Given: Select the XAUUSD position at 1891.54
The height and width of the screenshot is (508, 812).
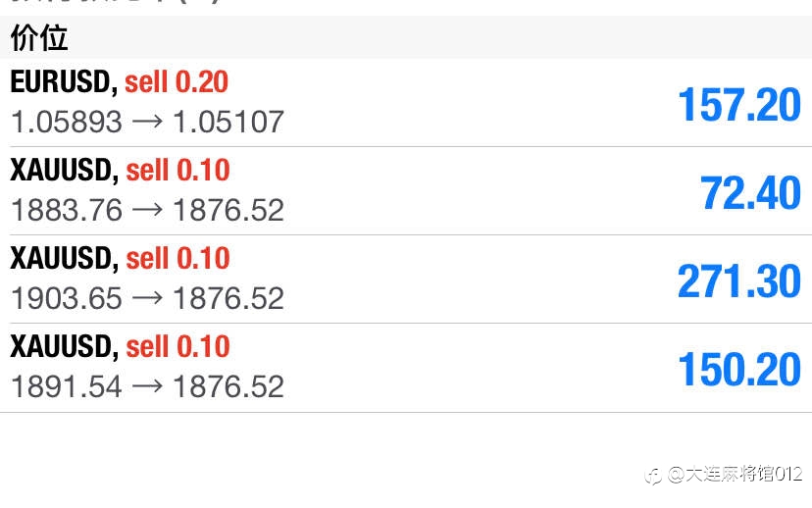Looking at the screenshot, I should point(406,368).
